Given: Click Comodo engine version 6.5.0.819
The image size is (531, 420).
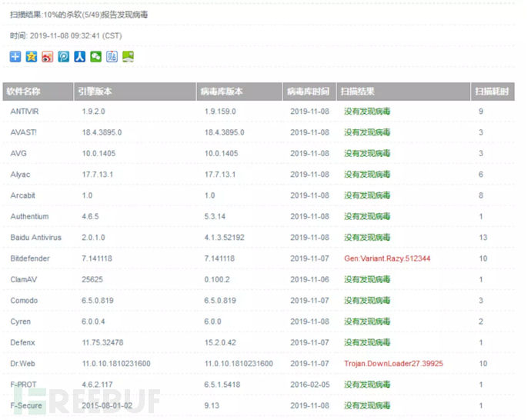Looking at the screenshot, I should (x=98, y=300).
